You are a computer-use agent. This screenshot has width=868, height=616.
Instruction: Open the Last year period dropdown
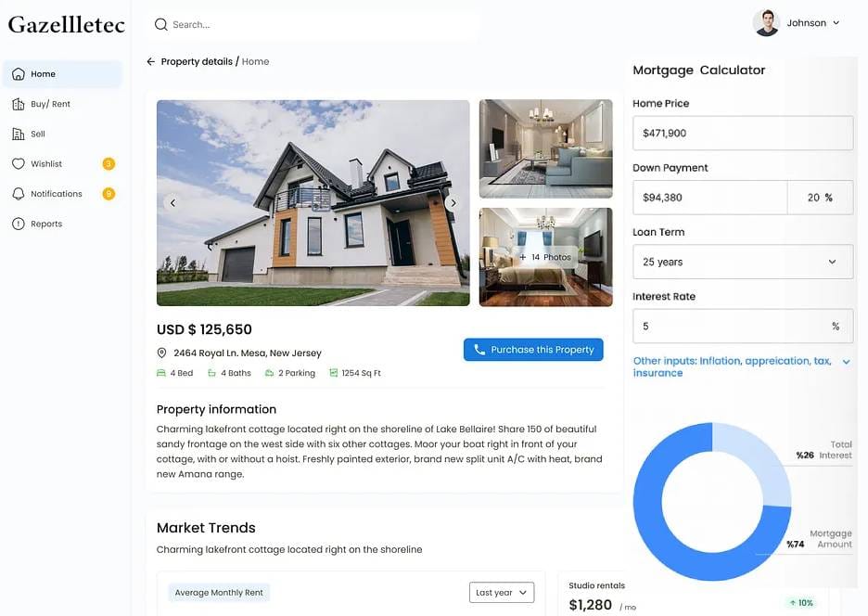click(502, 592)
